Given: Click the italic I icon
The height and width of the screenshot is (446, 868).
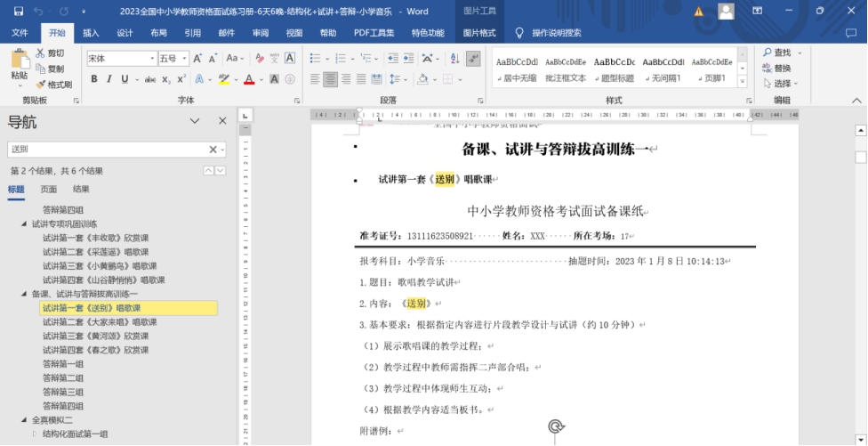Looking at the screenshot, I should click(x=108, y=79).
